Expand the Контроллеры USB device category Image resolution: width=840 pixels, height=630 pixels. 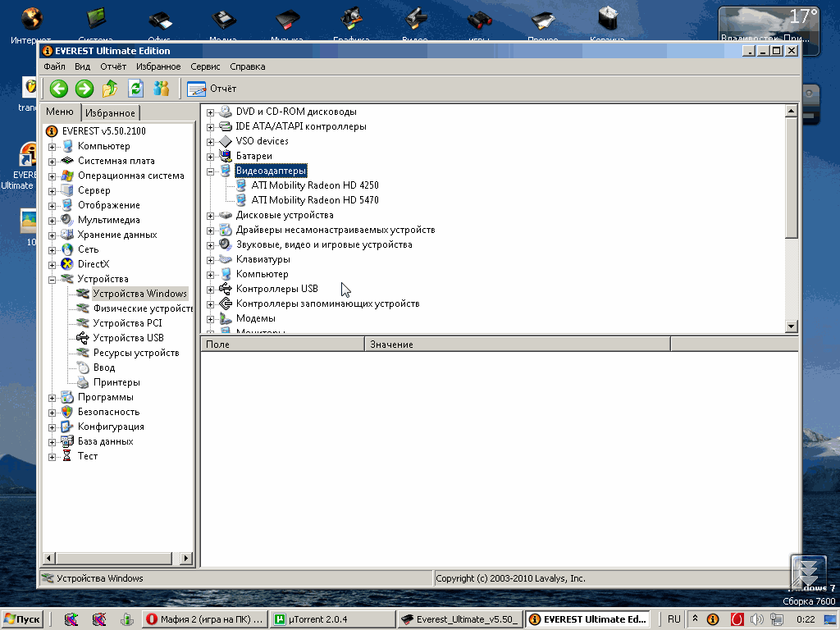211,290
